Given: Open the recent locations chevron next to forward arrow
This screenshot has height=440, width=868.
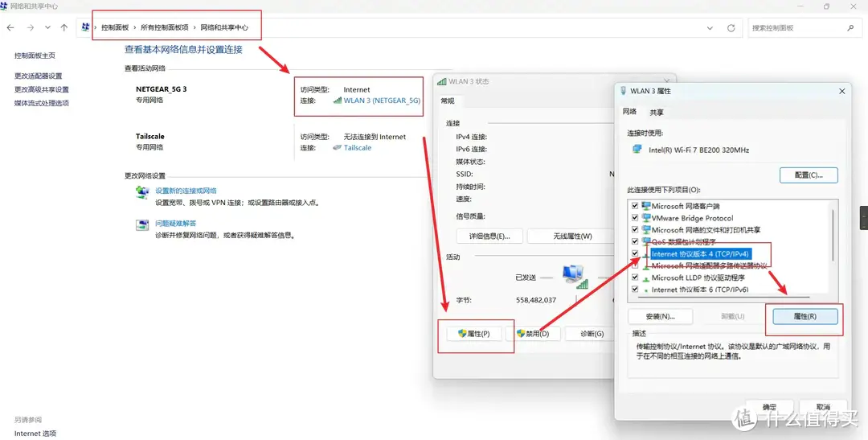Looking at the screenshot, I should click(x=47, y=27).
